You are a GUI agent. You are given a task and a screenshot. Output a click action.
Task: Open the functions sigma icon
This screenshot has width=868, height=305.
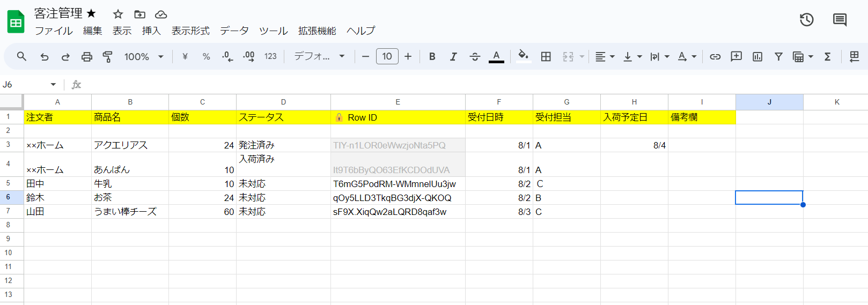tap(828, 56)
